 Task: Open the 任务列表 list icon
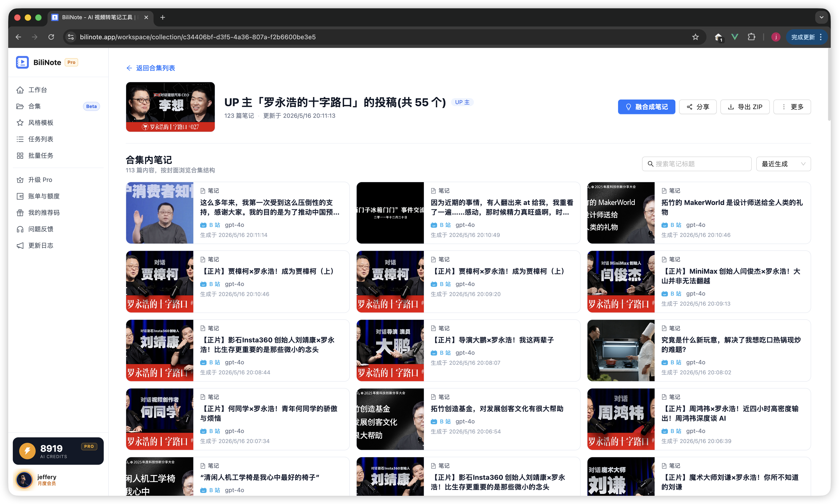[x=20, y=139]
